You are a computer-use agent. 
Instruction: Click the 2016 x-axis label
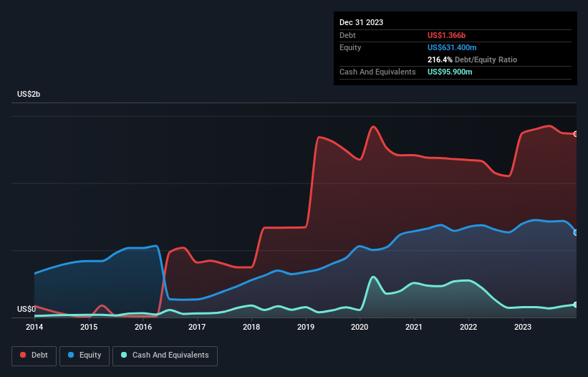pyautogui.click(x=143, y=327)
